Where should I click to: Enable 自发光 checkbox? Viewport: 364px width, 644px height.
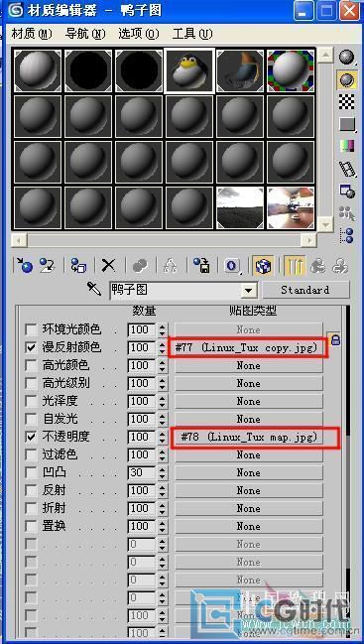coord(31,420)
